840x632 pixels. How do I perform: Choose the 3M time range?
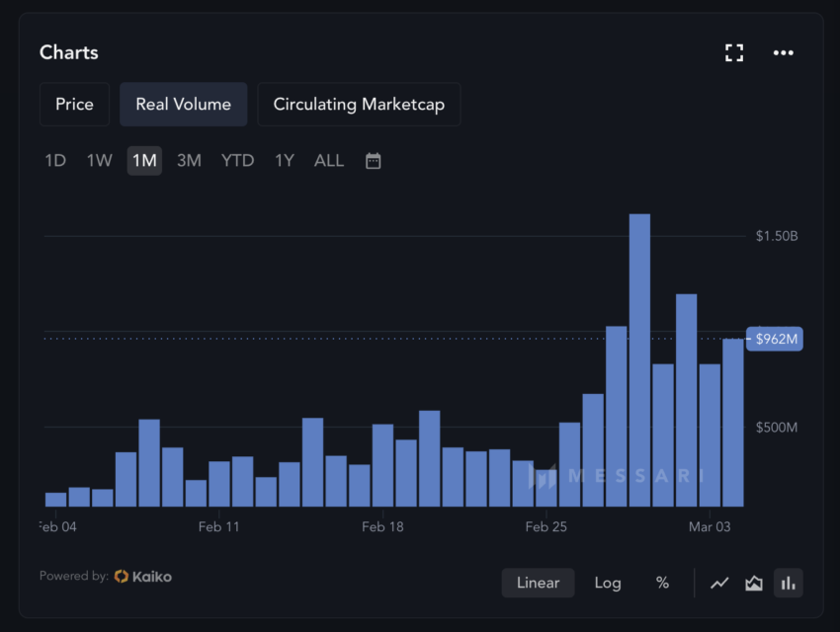click(x=189, y=160)
